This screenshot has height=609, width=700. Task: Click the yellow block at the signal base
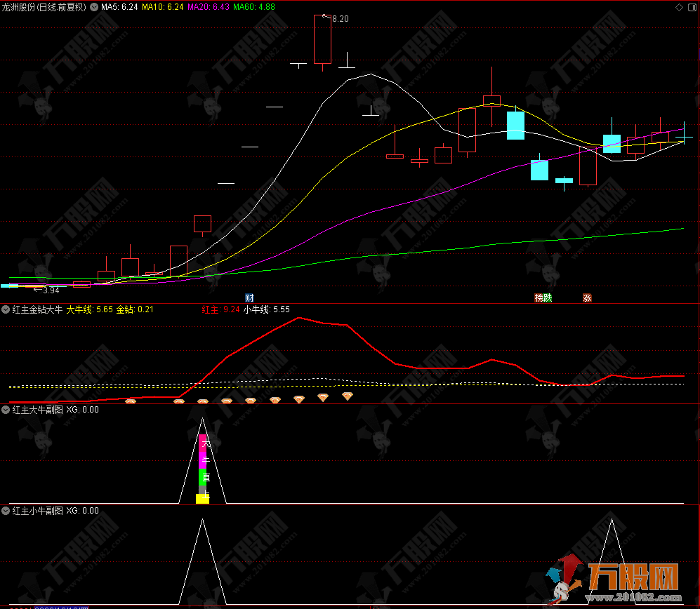203,499
